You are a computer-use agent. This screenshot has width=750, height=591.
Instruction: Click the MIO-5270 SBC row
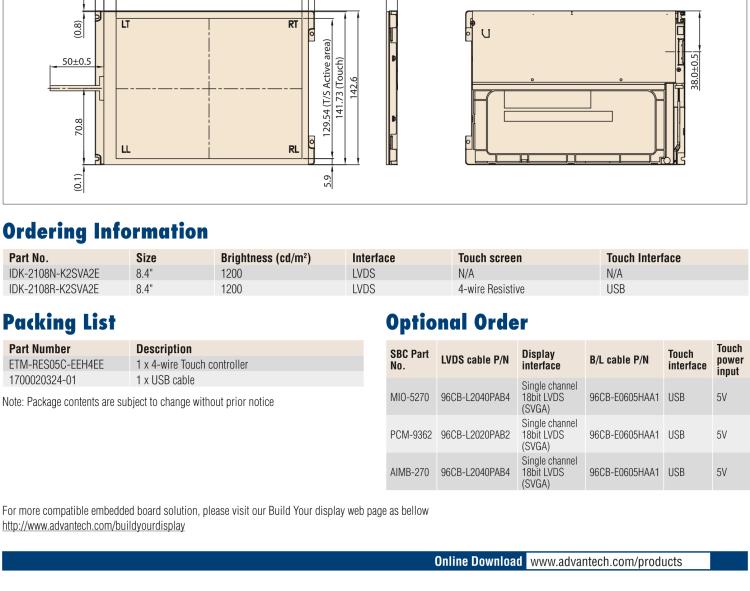pyautogui.click(x=409, y=397)
